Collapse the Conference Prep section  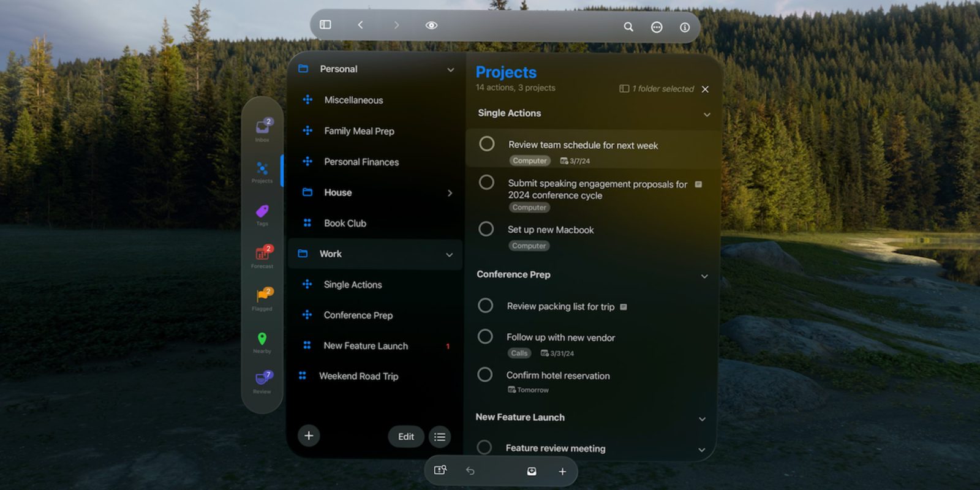click(704, 276)
